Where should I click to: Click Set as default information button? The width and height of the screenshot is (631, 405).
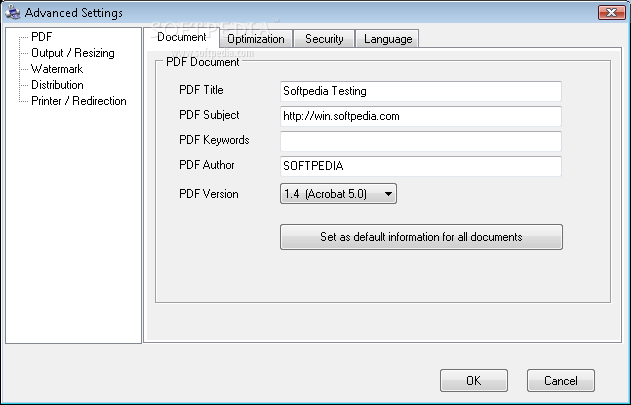(x=421, y=237)
